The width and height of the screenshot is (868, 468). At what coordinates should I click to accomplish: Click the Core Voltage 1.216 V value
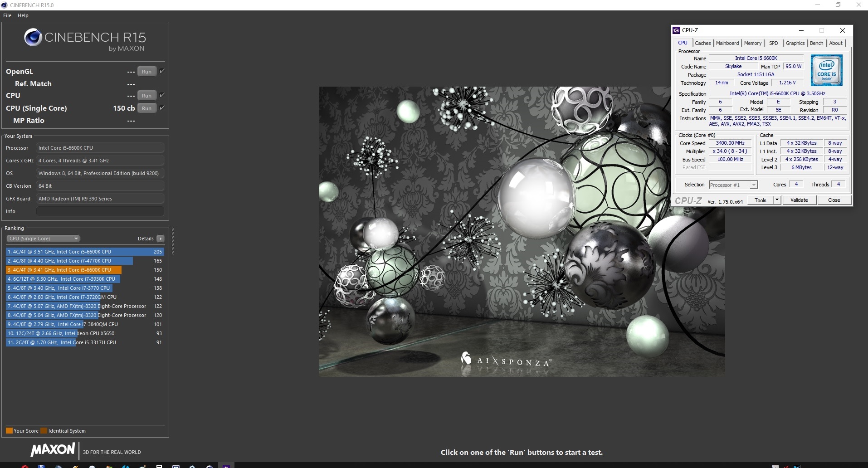tap(787, 83)
